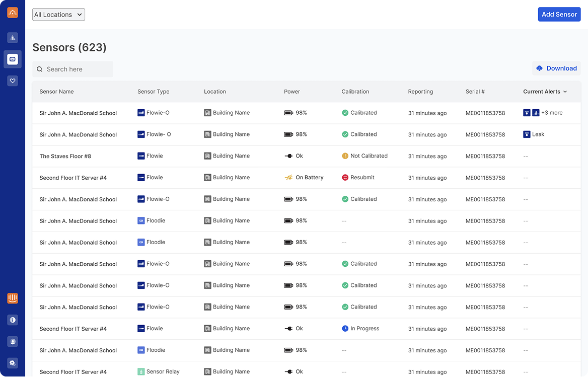
Task: Click the Calibration column header
Action: (x=355, y=92)
